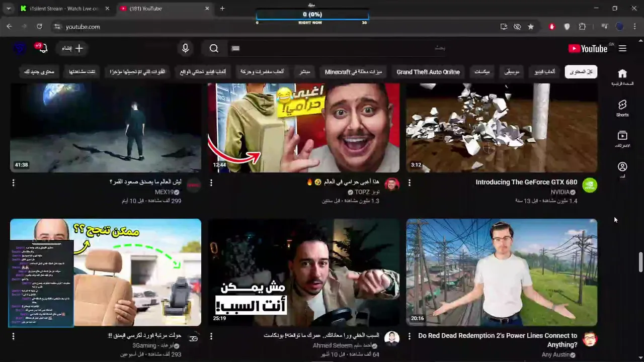Select the Grand Theft Auto Online chip
Viewport: 644px width, 362px height.
point(428,72)
